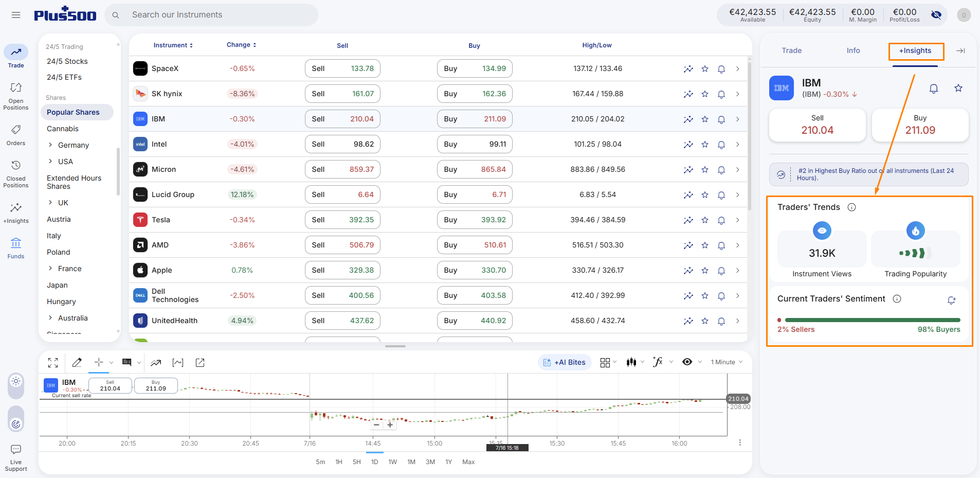Open chart type candlestick dropdown
The width and height of the screenshot is (980, 478).
click(x=635, y=362)
